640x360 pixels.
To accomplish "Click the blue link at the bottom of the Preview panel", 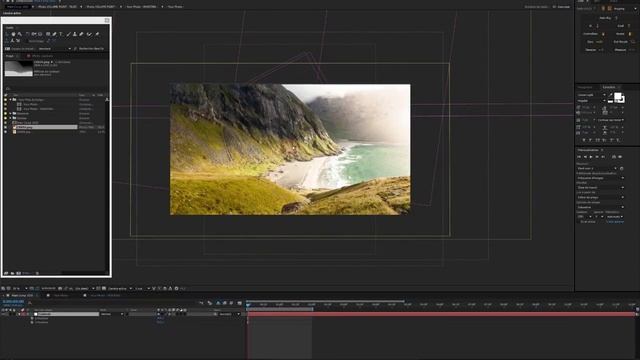I will pyautogui.click(x=615, y=222).
